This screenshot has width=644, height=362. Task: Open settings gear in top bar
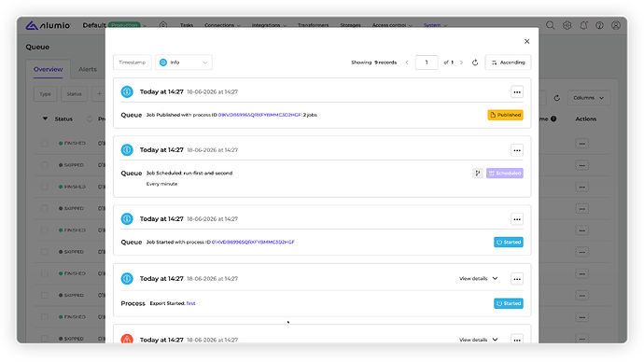[567, 25]
